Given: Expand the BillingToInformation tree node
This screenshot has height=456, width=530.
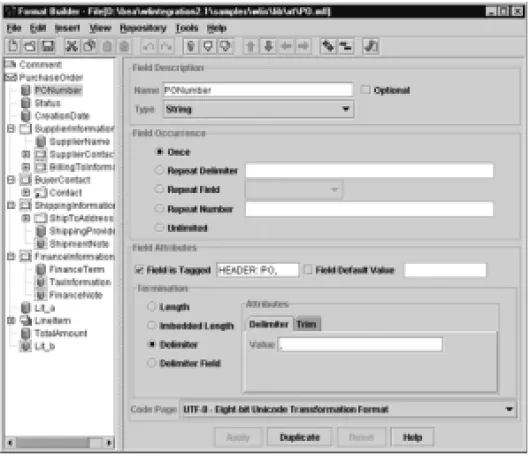Looking at the screenshot, I should coord(26,167).
